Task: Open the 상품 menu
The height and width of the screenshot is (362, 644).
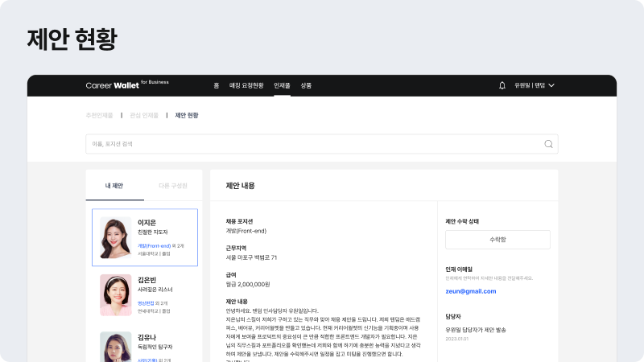Action: click(306, 85)
